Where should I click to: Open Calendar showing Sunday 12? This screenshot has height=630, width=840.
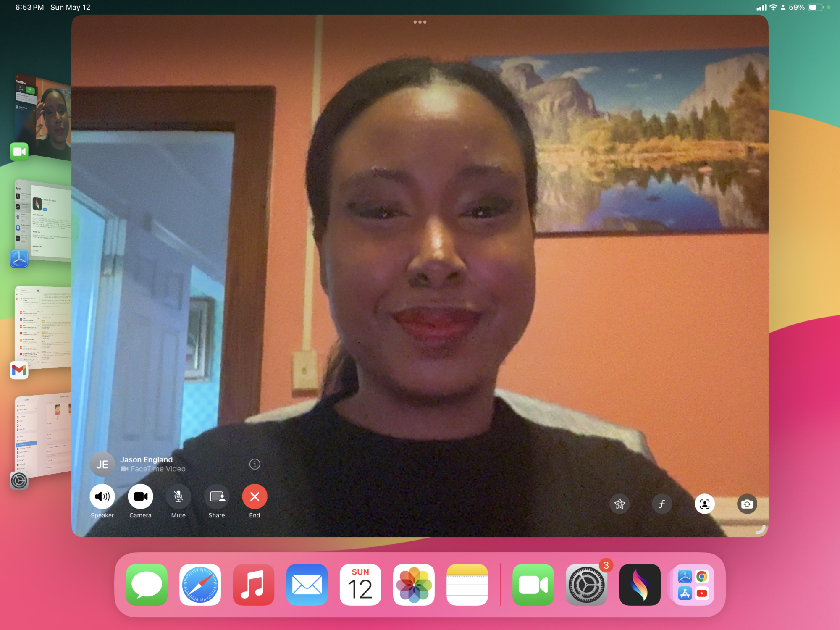coord(360,584)
